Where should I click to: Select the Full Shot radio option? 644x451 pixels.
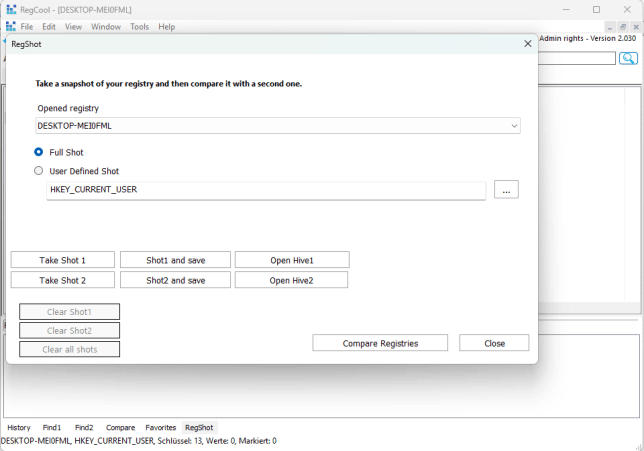click(x=39, y=152)
